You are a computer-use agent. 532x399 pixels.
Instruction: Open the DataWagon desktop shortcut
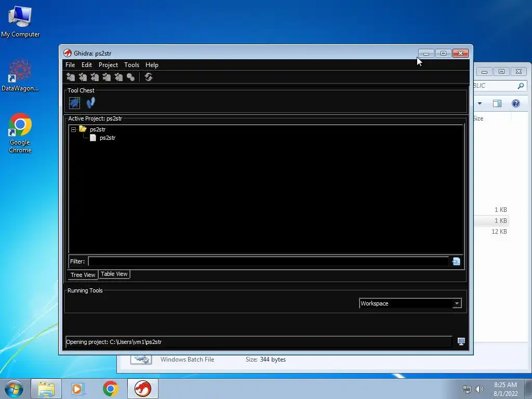click(20, 75)
